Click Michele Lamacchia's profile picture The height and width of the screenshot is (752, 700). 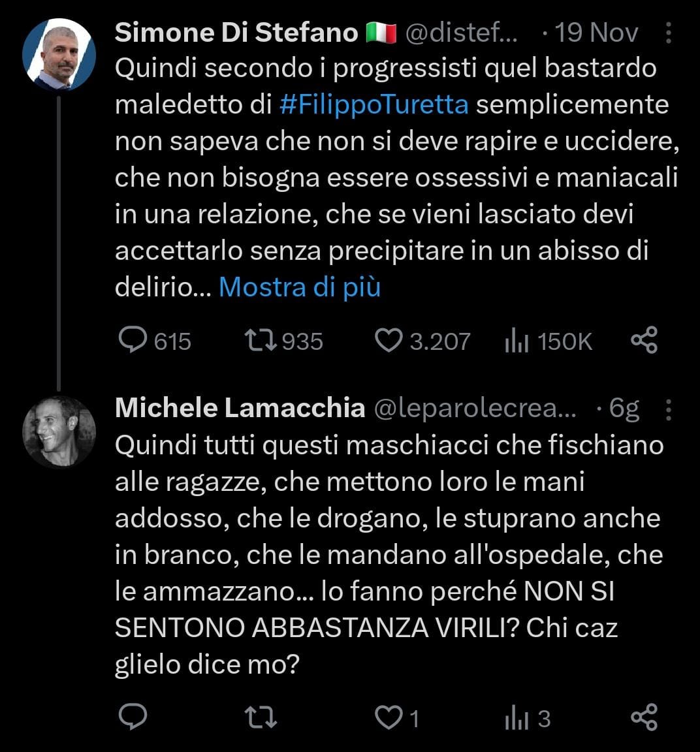(59, 431)
